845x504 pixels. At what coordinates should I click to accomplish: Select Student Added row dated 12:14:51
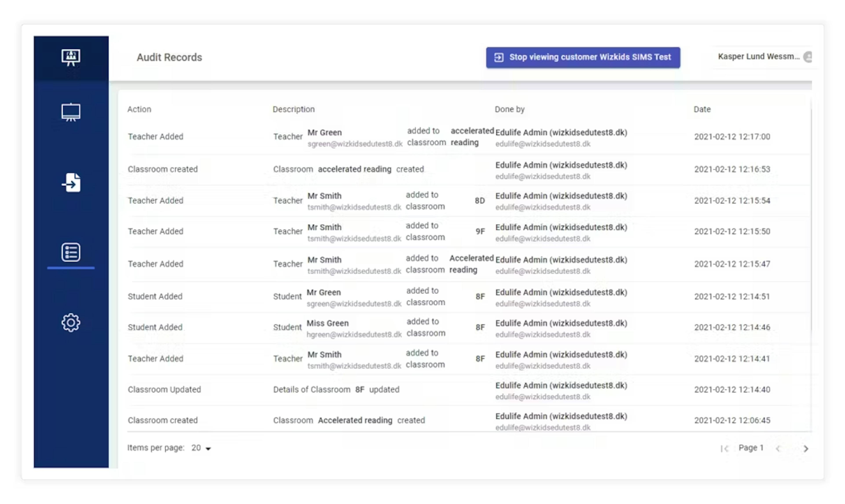tap(469, 297)
